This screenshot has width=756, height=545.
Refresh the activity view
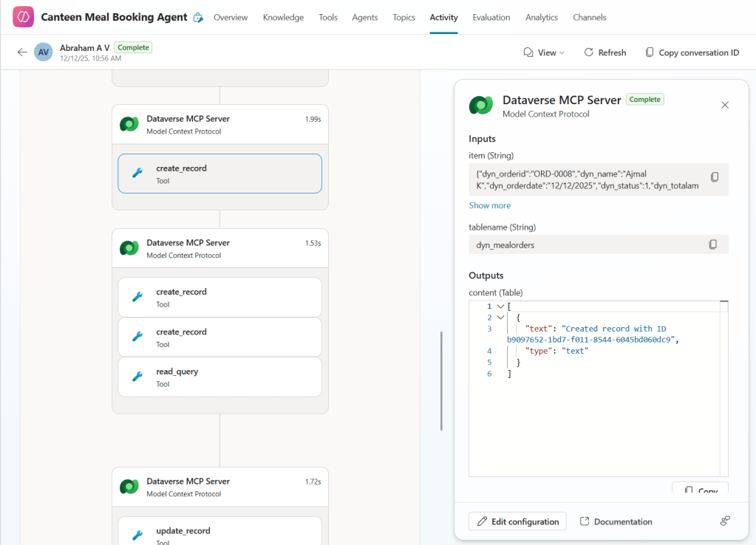tap(605, 52)
